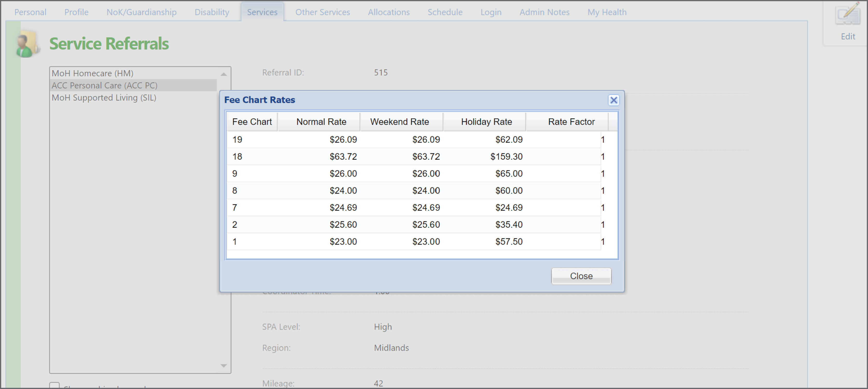Open the Schedule tab
This screenshot has width=868, height=389.
[x=445, y=12]
